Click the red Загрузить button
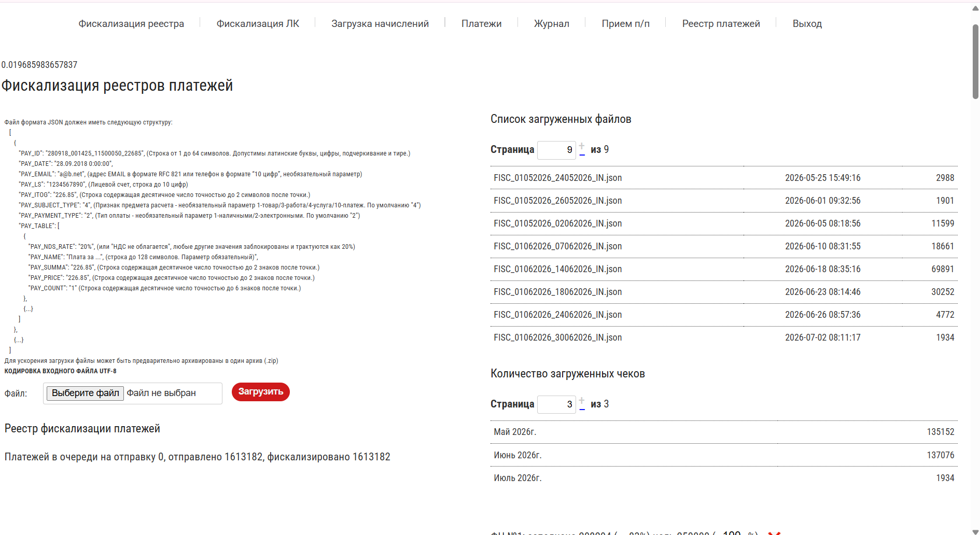Screen dimensions: 980x535 coord(261,391)
